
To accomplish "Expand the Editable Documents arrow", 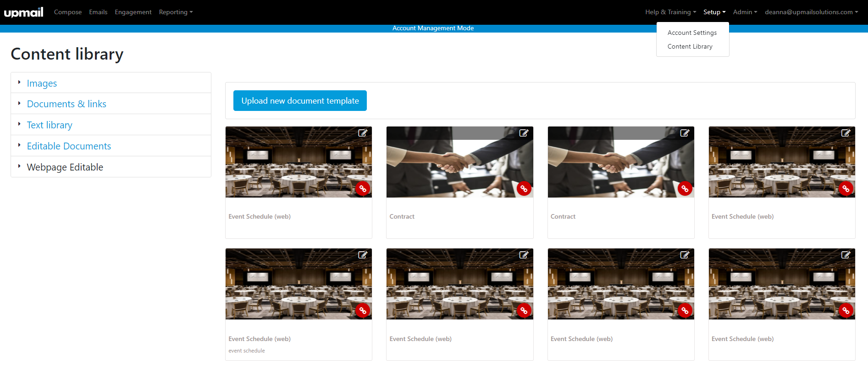I will (x=19, y=145).
